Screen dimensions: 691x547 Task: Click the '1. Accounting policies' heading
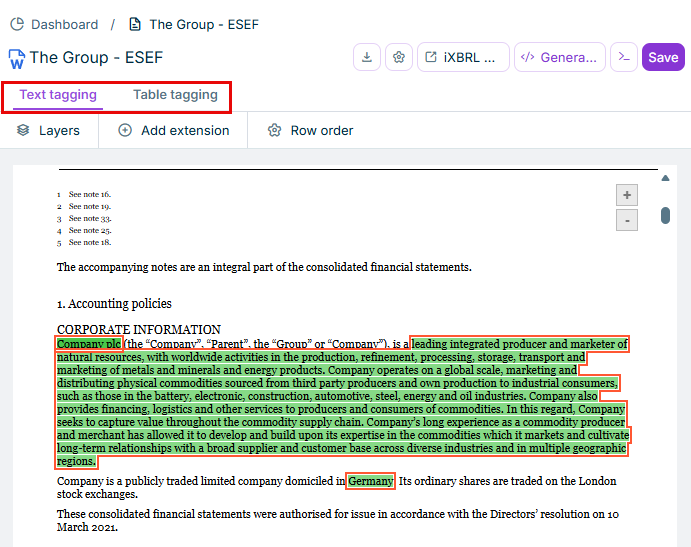(x=114, y=304)
